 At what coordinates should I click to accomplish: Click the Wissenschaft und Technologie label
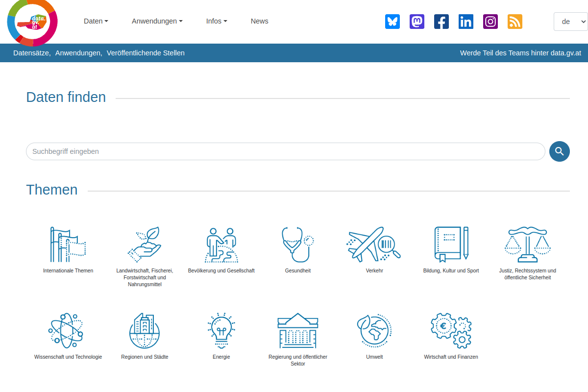(x=68, y=357)
